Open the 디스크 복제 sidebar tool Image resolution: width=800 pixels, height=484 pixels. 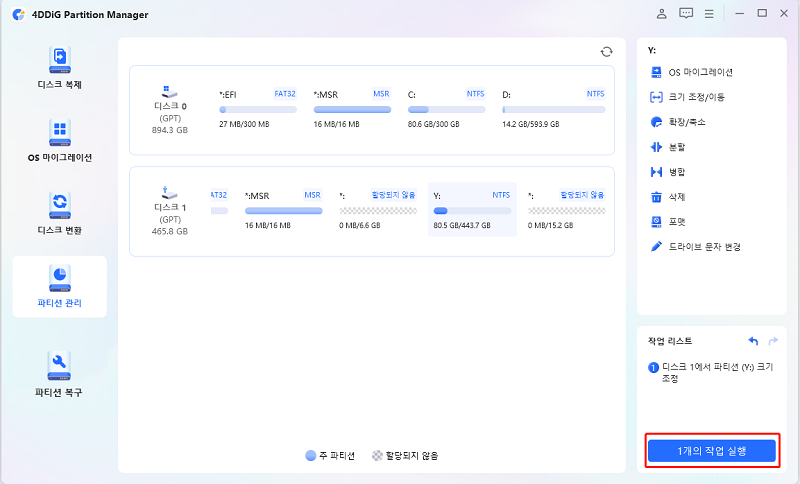coord(60,68)
